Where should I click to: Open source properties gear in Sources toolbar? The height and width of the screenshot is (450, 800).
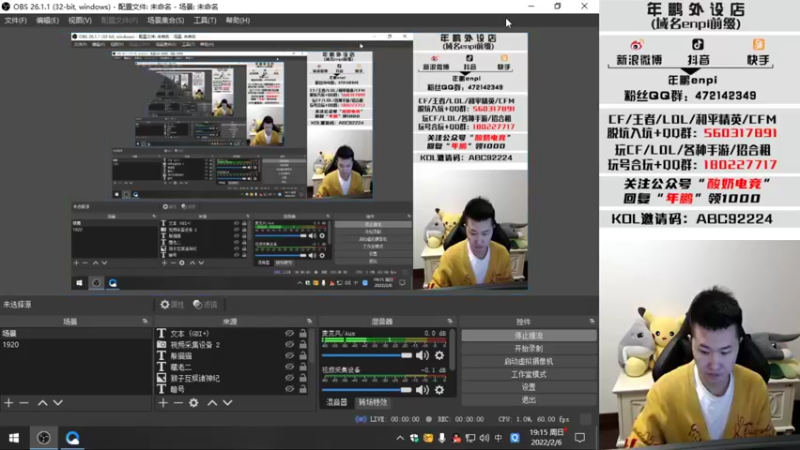pyautogui.click(x=194, y=403)
